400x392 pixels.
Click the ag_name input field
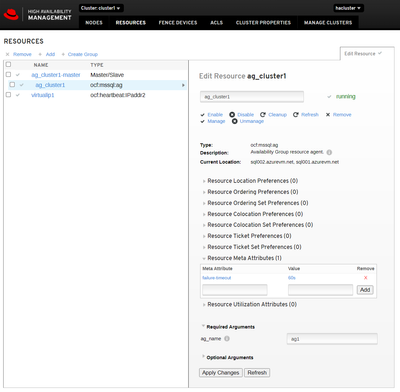(332, 339)
